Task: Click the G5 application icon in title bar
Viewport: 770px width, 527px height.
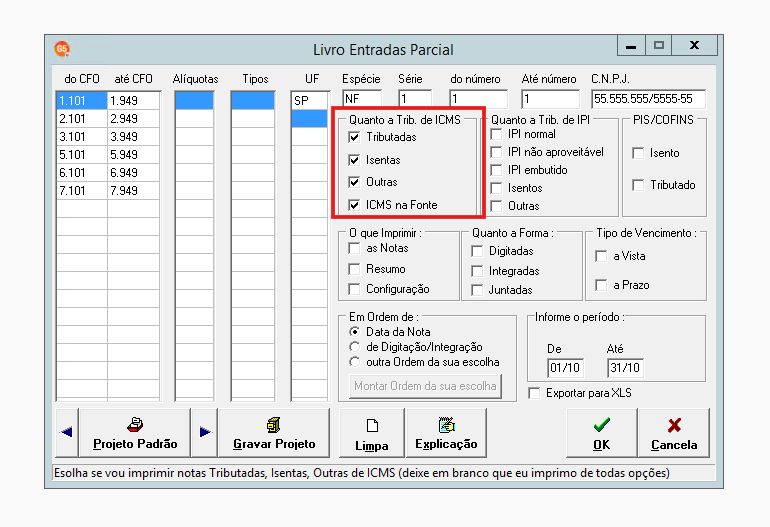Action: 62,49
